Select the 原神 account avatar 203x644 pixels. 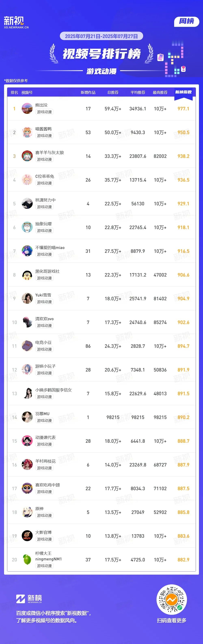click(27, 512)
